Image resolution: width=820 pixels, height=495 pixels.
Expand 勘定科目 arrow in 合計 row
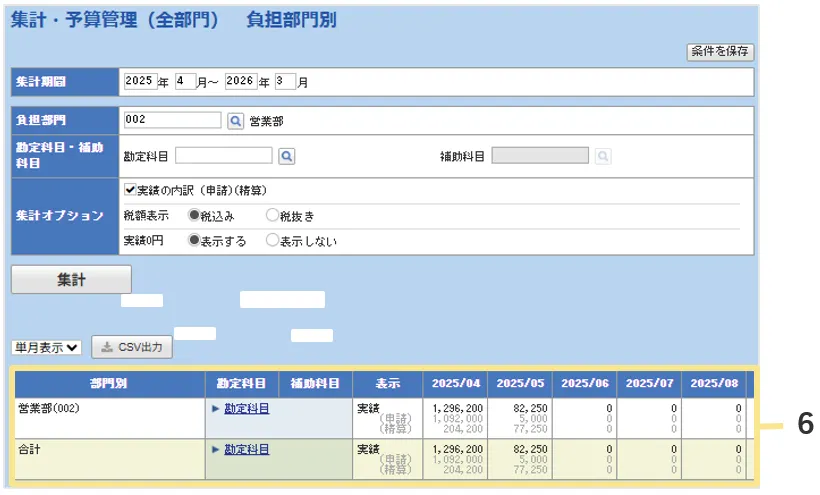pyautogui.click(x=215, y=450)
